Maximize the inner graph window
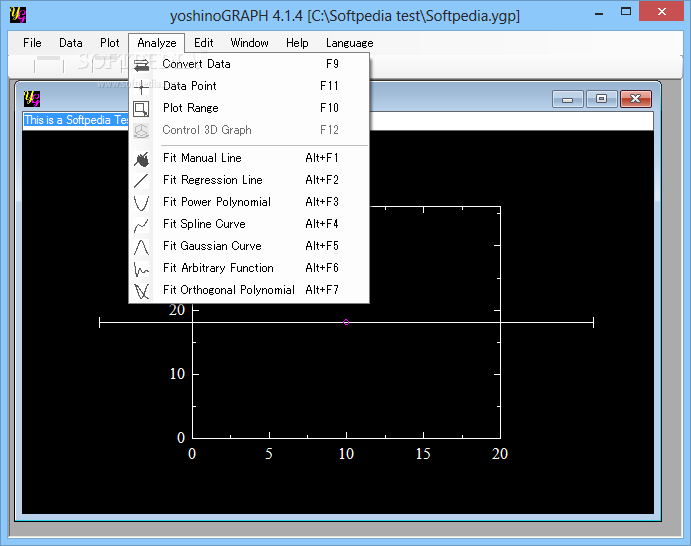This screenshot has height=546, width=691. coord(601,99)
